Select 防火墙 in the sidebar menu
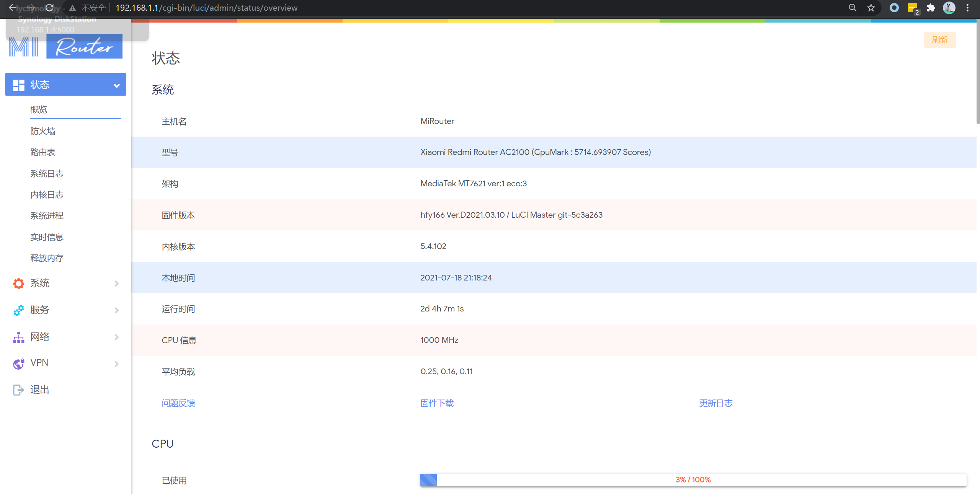 pos(42,131)
